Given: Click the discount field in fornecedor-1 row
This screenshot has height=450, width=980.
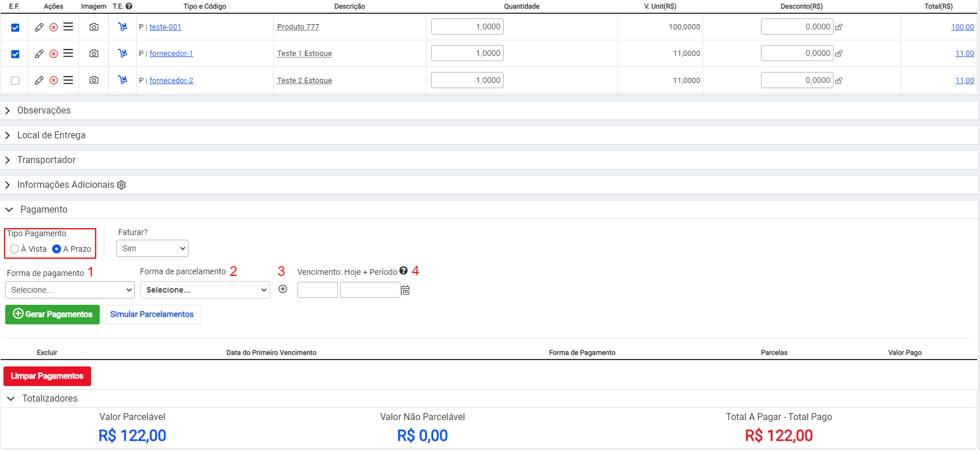Looking at the screenshot, I should pos(797,53).
